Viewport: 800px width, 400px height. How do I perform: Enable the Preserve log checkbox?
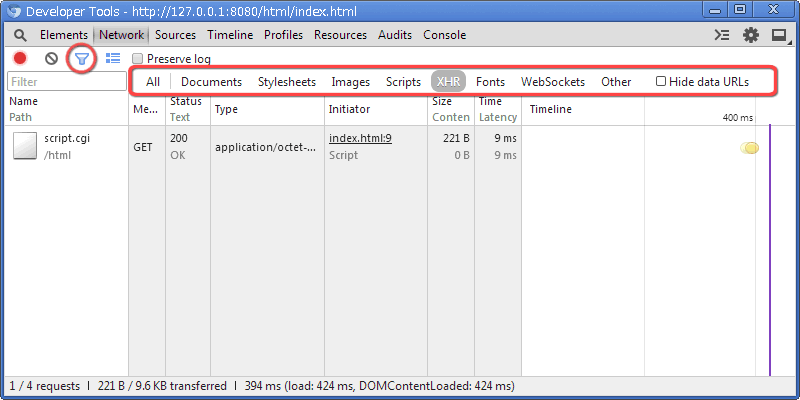(137, 59)
